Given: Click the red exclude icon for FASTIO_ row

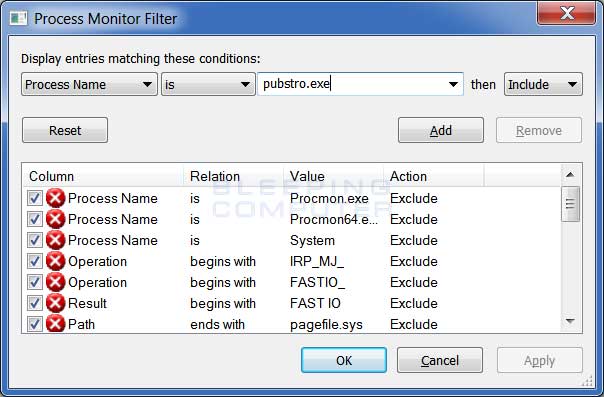Looking at the screenshot, I should (55, 282).
